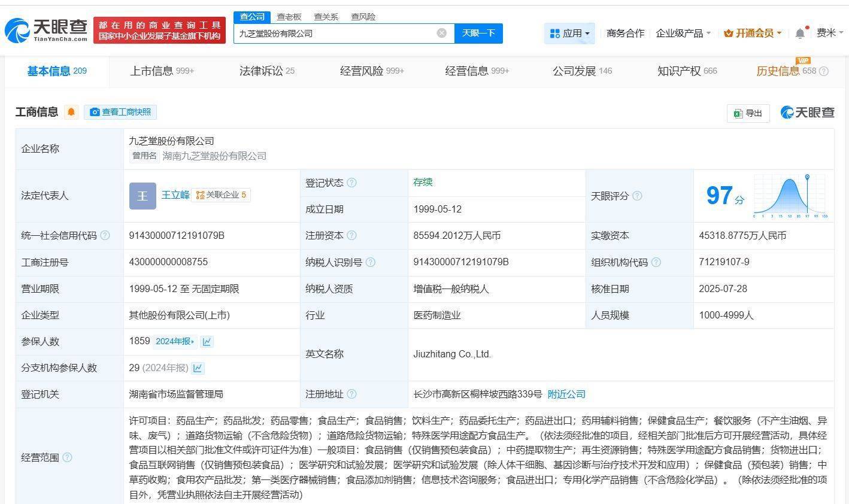The height and width of the screenshot is (504, 849).
Task: Expand the 2024年报 year selector
Action: 175,341
